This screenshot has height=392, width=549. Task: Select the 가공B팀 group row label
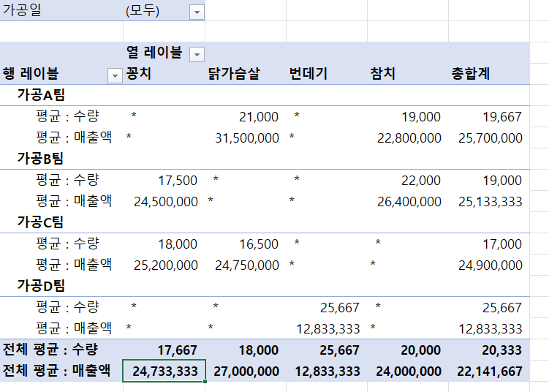click(41, 159)
